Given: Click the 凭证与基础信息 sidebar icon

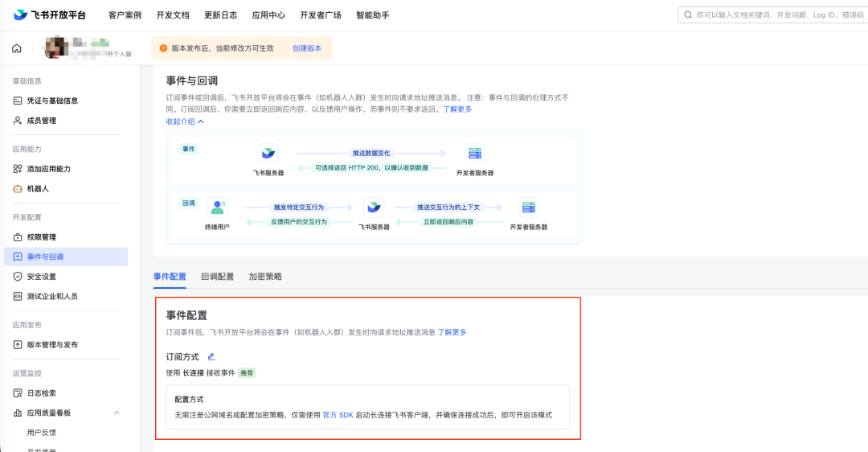Looking at the screenshot, I should [18, 101].
